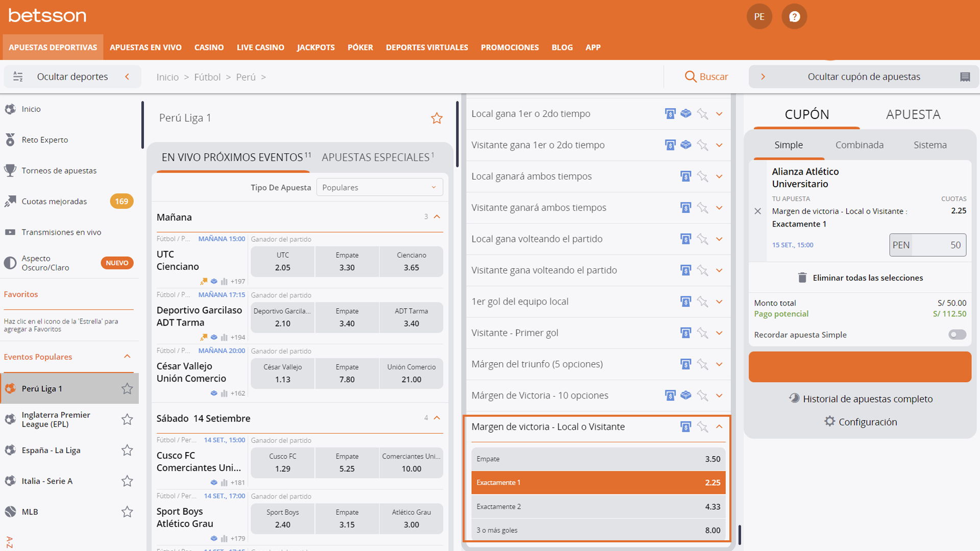Expand Márgen de Victoria - 10 opciones market

coord(719,395)
